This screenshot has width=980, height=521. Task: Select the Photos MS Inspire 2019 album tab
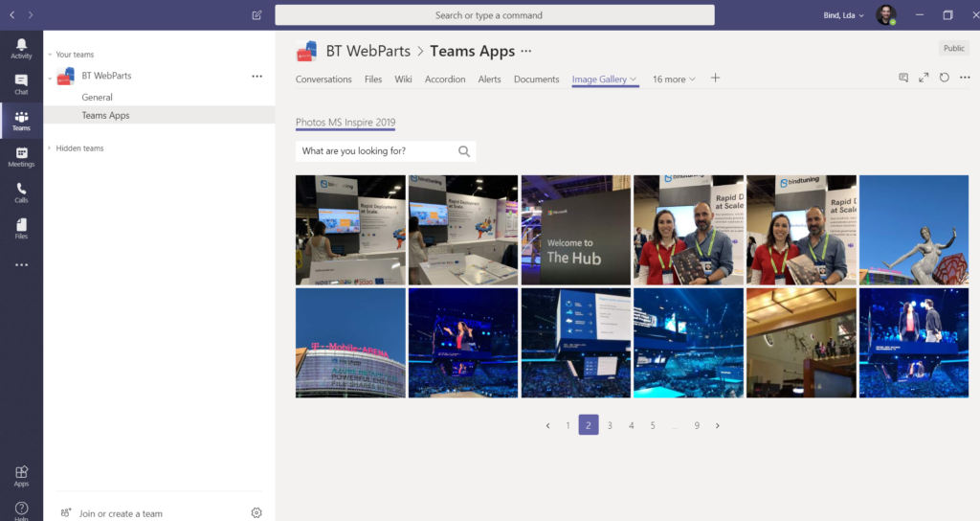[345, 123]
